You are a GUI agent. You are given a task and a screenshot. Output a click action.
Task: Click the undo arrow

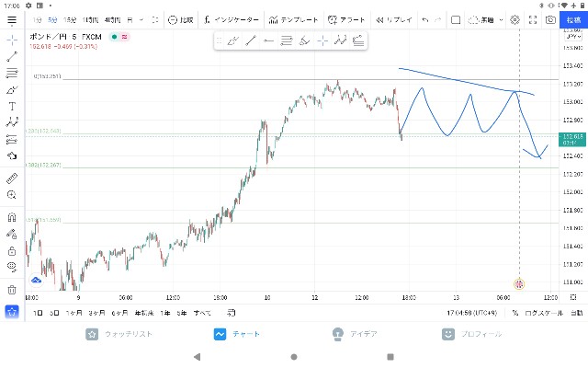[424, 20]
